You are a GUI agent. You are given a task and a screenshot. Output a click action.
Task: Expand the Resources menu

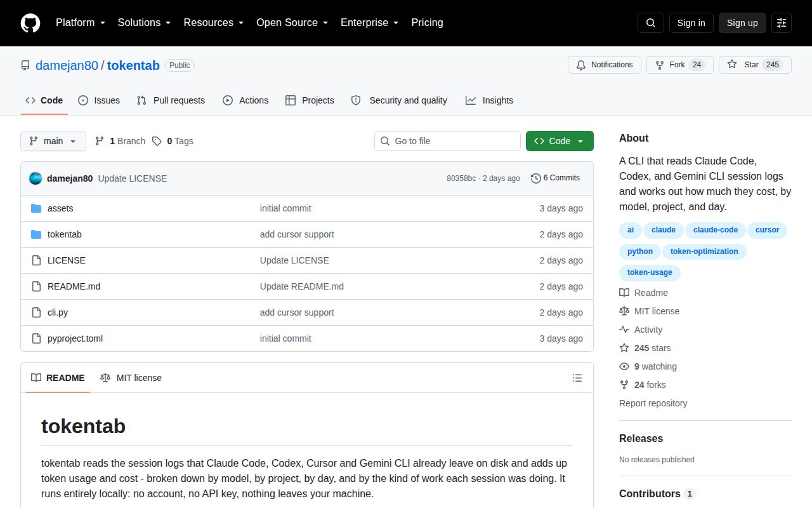[214, 23]
